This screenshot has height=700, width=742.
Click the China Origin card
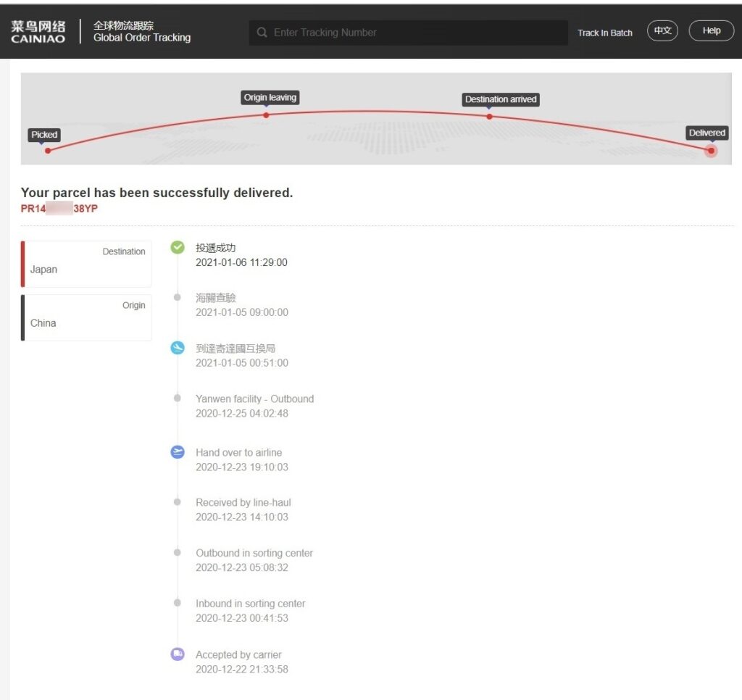(86, 317)
